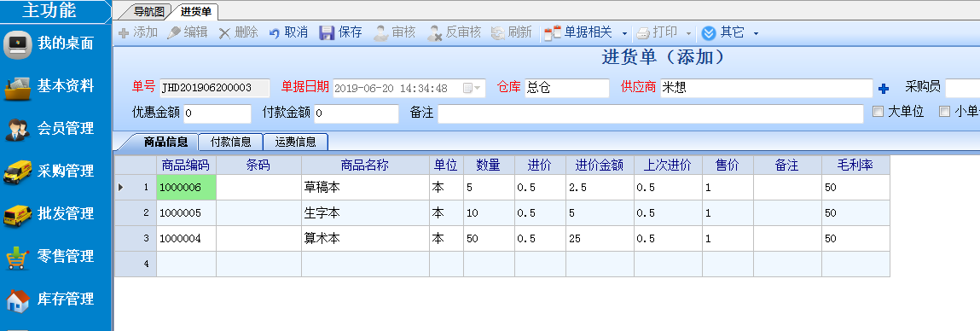Click the 供应商 field showing 米想
Screen dimensions: 980x331
[766, 88]
